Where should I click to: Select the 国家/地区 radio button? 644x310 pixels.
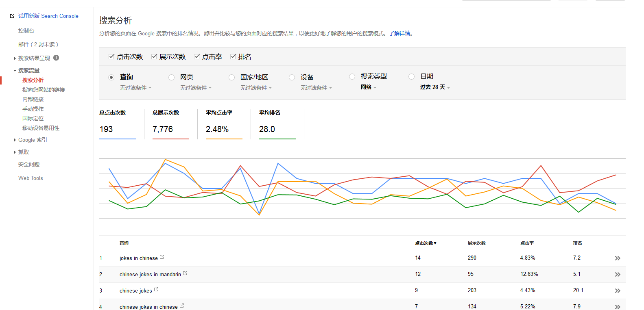231,77
